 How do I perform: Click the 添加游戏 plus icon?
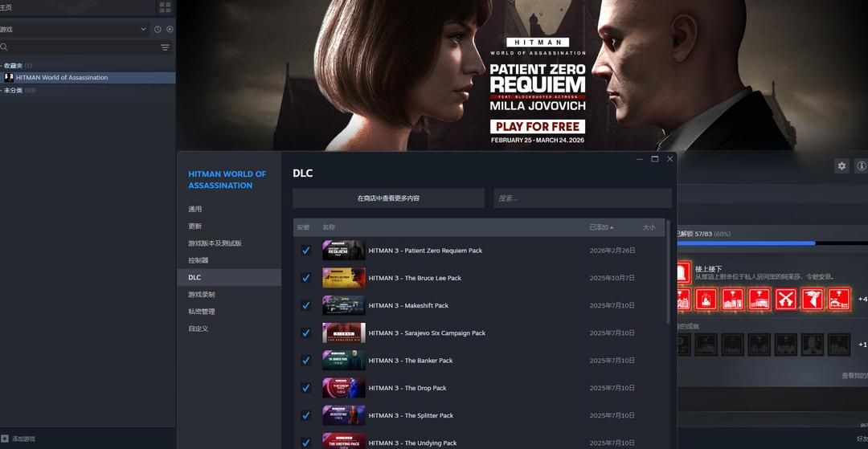pos(5,439)
